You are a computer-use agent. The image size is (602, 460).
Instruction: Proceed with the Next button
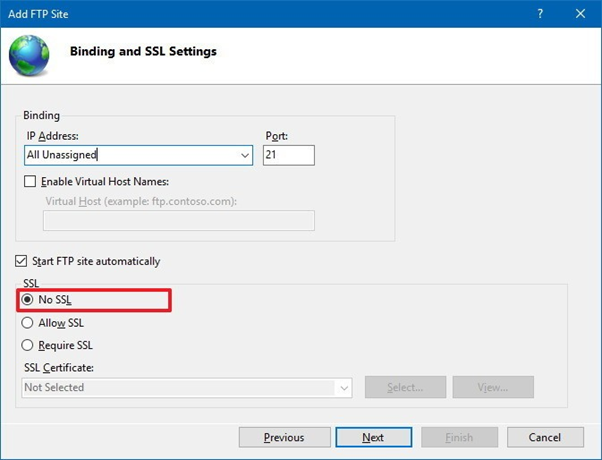coord(374,437)
